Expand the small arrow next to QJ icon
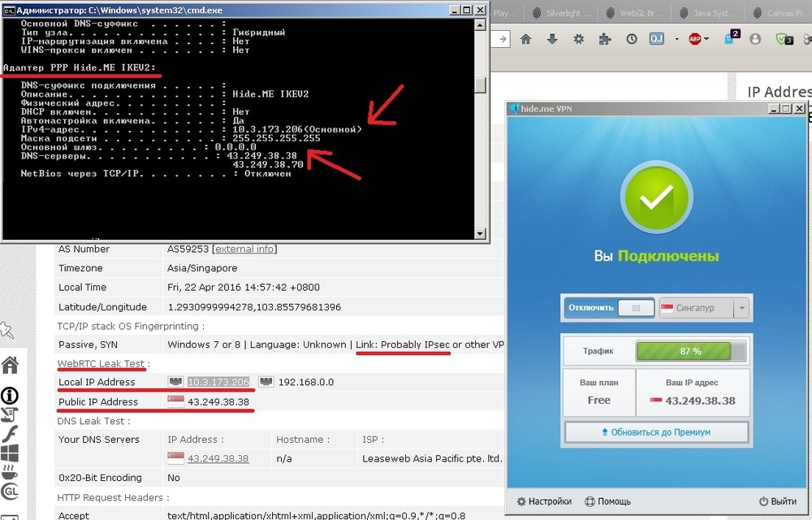This screenshot has height=520, width=812. (676, 39)
